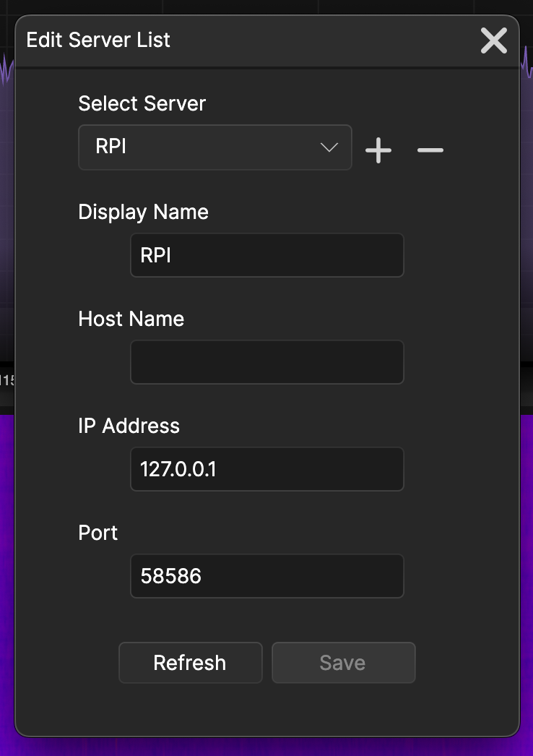Image resolution: width=533 pixels, height=756 pixels.
Task: Select the IP Address field showing 127.0.0.1
Action: click(266, 469)
